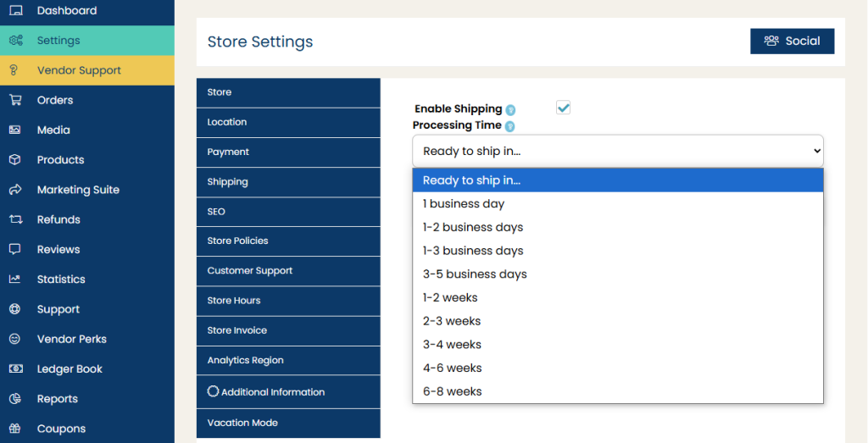This screenshot has width=868, height=443.
Task: Collapse the Processing Time dropdown
Action: click(617, 151)
